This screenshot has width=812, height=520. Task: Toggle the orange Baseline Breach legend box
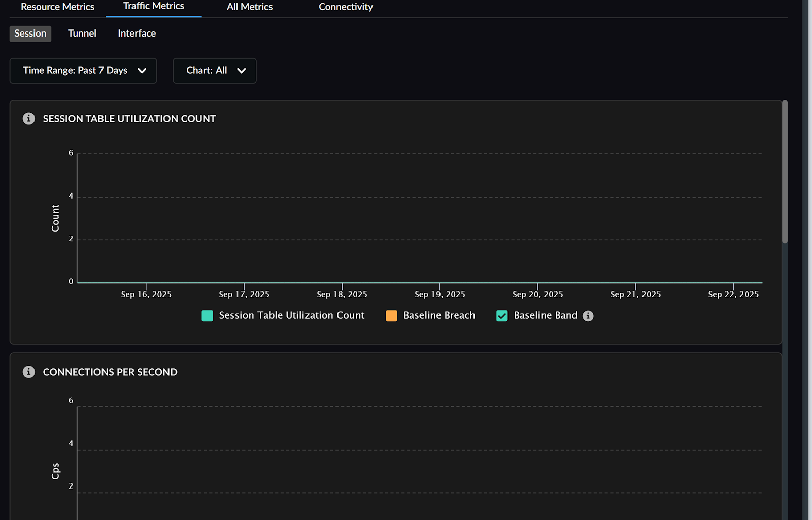[391, 316]
